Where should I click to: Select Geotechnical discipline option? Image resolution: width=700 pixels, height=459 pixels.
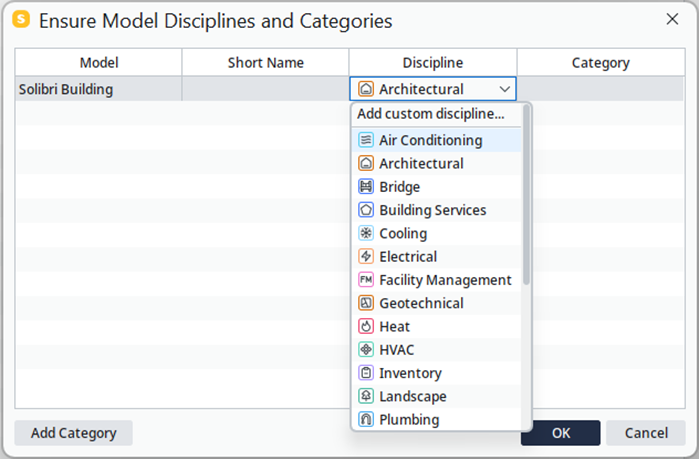[x=437, y=303]
